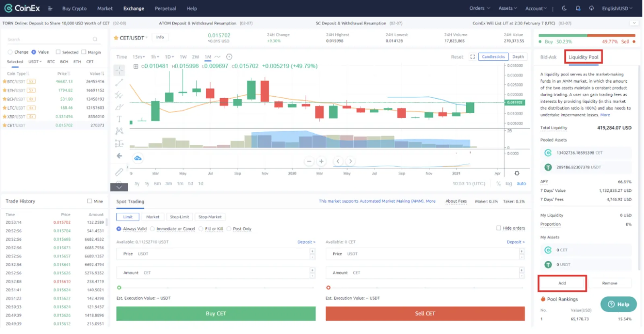Select the Stop-Limit order tab
Viewport: 644px width, 334px height.
click(x=179, y=217)
